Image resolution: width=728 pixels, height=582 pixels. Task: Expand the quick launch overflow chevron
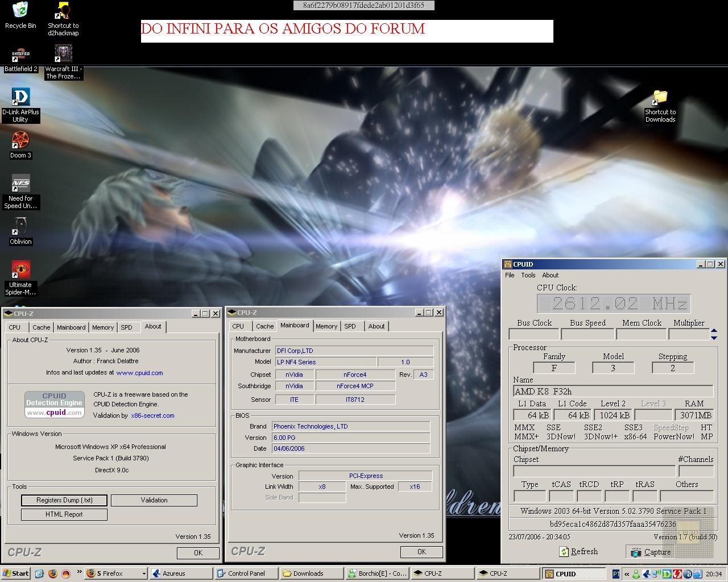[x=78, y=572]
